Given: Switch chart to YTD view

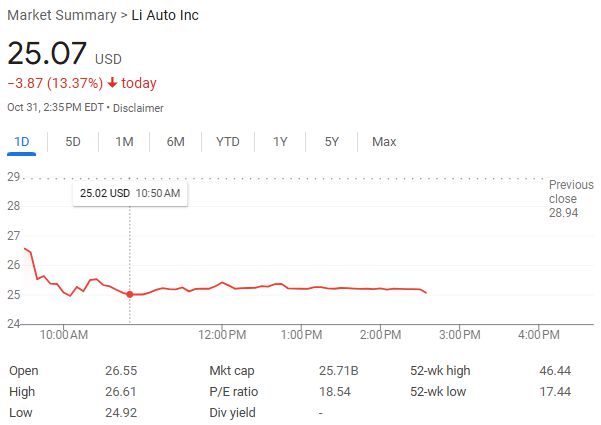Looking at the screenshot, I should [x=228, y=142].
